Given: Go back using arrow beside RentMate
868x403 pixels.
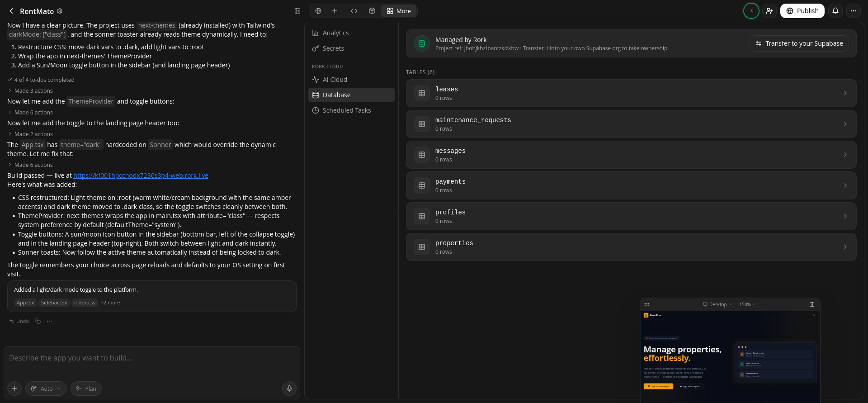Looking at the screenshot, I should pyautogui.click(x=11, y=11).
